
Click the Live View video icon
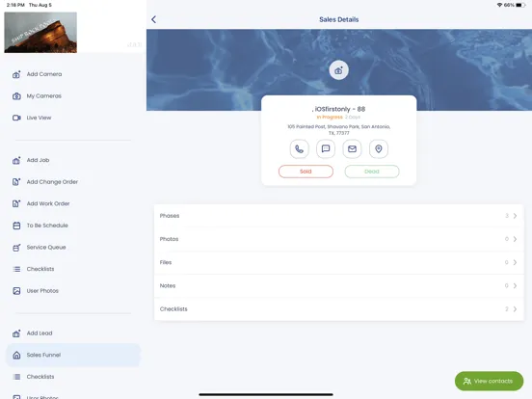pos(16,118)
